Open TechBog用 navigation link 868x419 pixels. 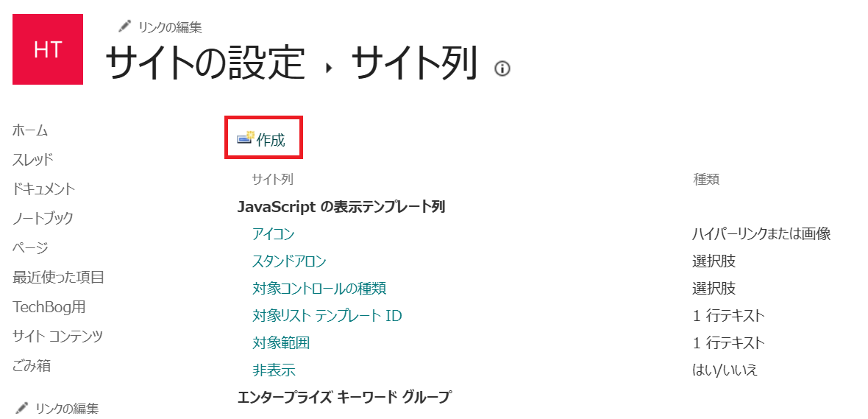tap(49, 306)
